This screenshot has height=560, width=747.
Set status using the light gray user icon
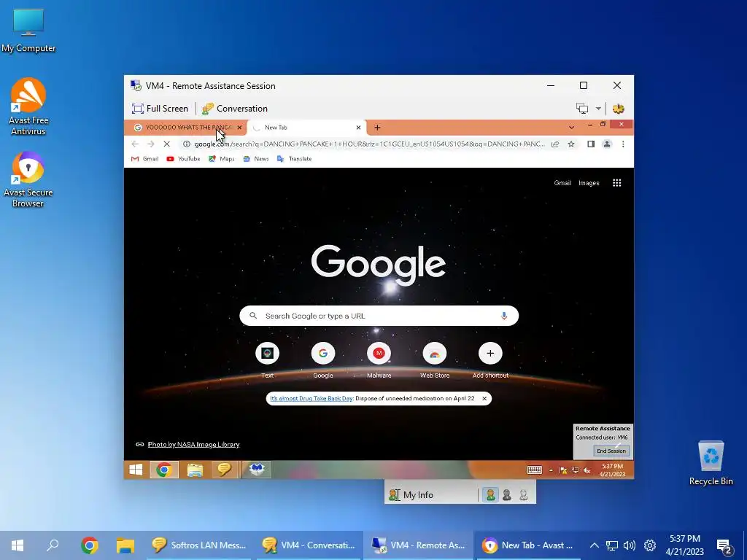tap(524, 495)
